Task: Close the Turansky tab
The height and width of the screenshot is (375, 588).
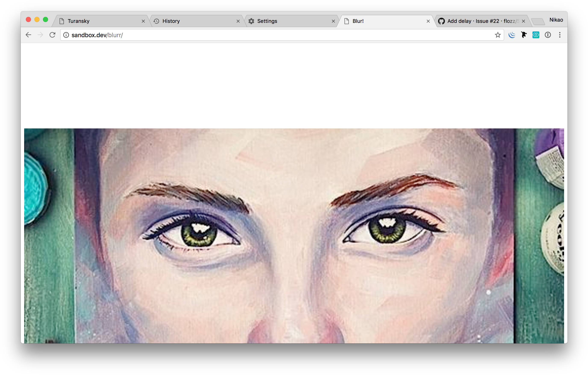Action: point(143,21)
